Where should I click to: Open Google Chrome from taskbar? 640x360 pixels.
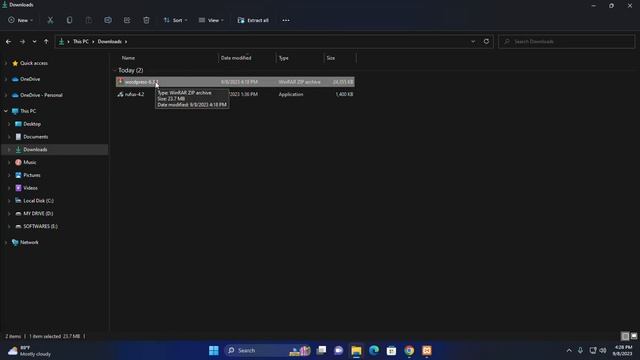tap(409, 351)
